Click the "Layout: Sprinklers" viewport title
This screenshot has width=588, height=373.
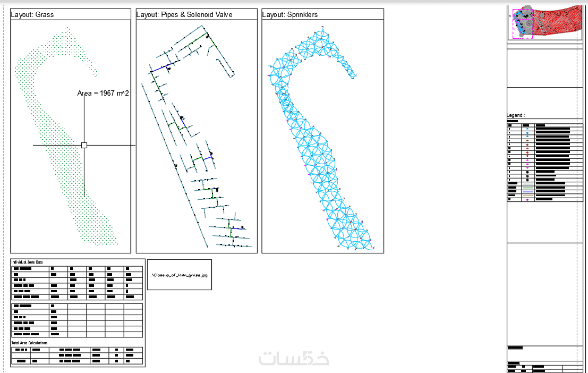290,15
